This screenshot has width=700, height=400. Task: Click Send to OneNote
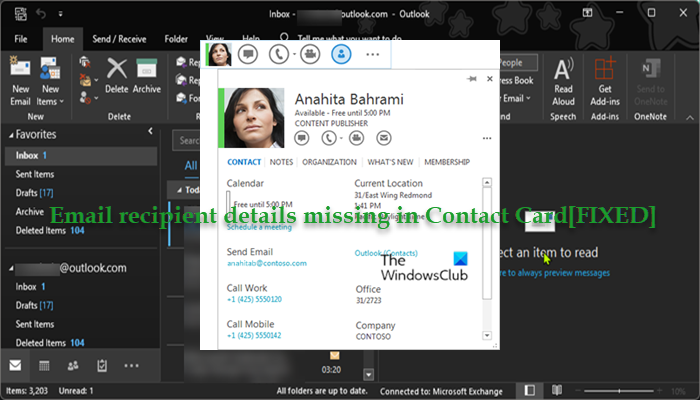(x=650, y=82)
